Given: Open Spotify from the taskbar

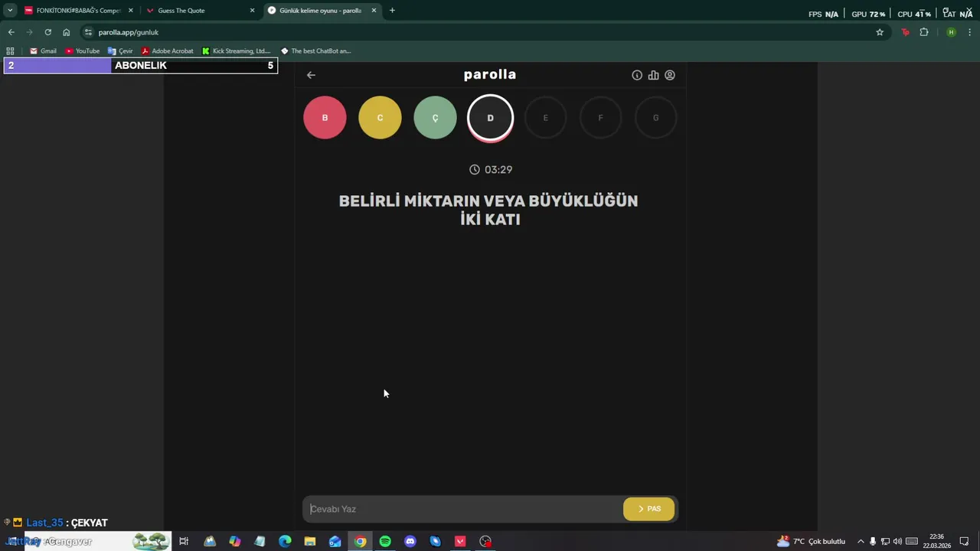Looking at the screenshot, I should 385,541.
